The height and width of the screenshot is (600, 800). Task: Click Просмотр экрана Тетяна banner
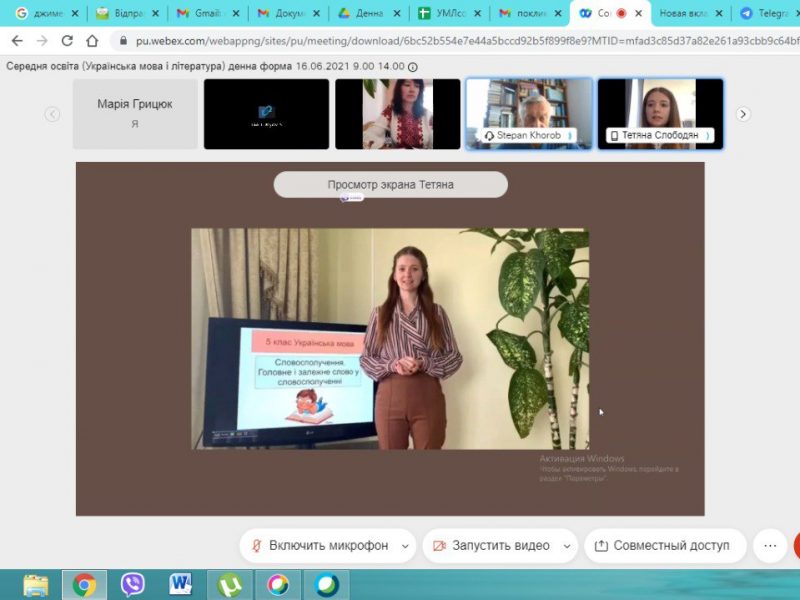click(x=390, y=185)
